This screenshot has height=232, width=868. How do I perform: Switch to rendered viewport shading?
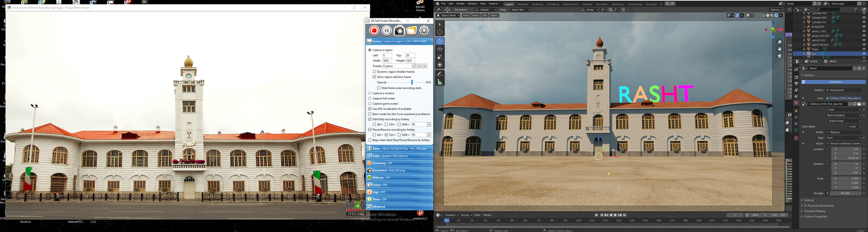(x=776, y=15)
